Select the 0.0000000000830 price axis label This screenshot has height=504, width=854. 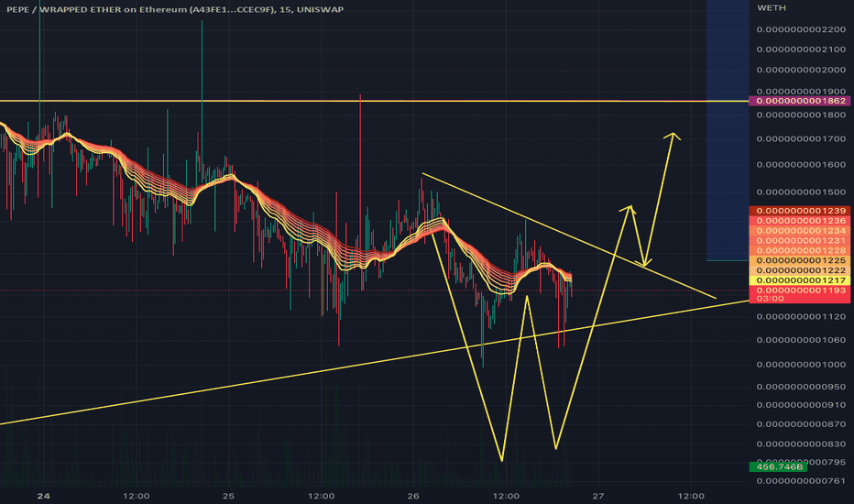coord(801,444)
